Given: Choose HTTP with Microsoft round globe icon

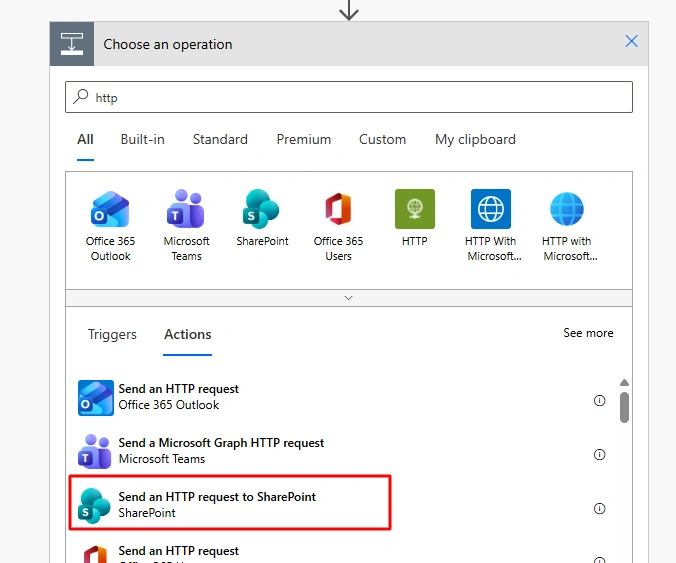Looking at the screenshot, I should point(567,209).
